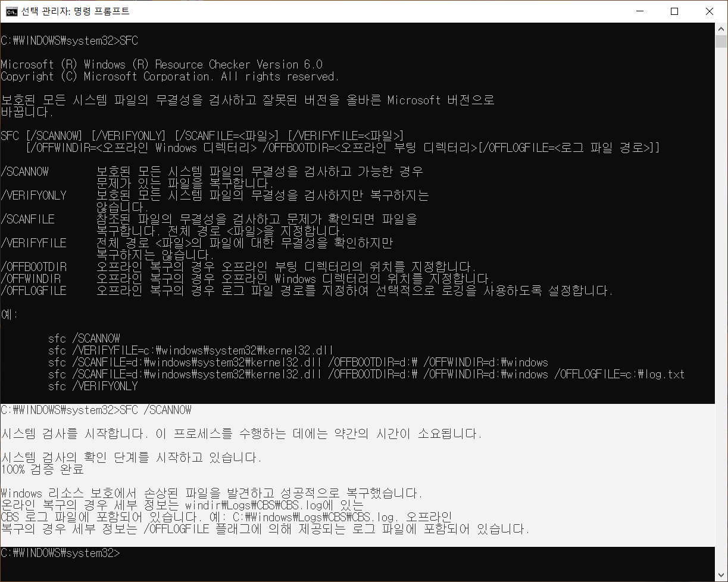This screenshot has width=728, height=582.
Task: Click the scrollbar up arrow
Action: [721, 28]
